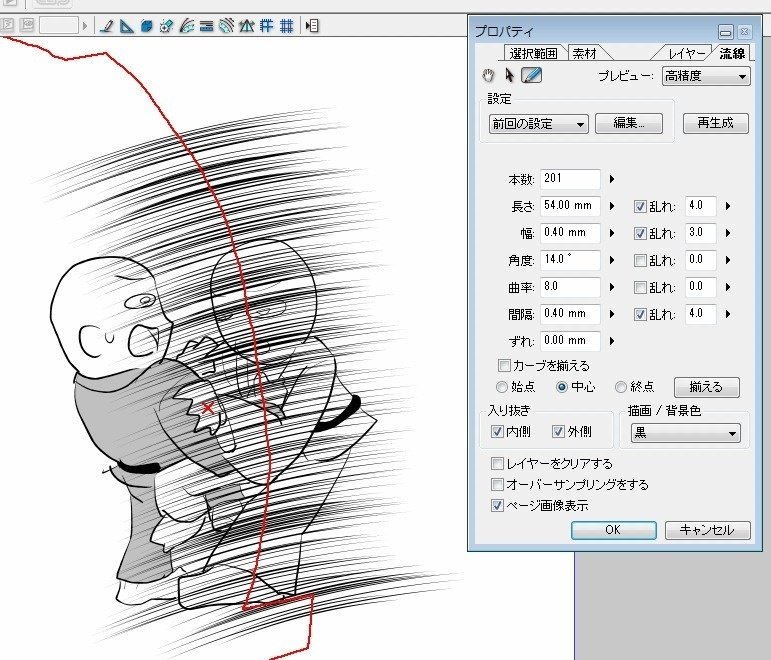771x660 pixels.
Task: Switch to the 素材 tab
Action: pyautogui.click(x=586, y=53)
